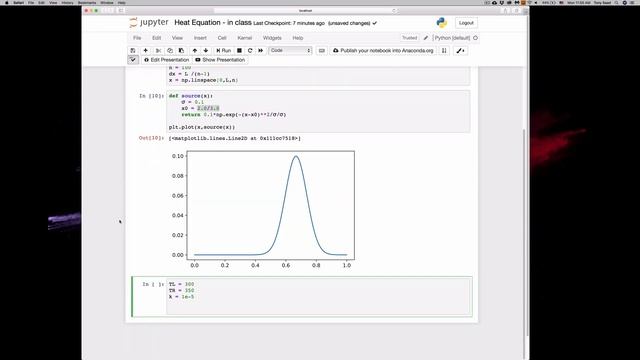
Task: Run the selected cell
Action: (x=224, y=51)
